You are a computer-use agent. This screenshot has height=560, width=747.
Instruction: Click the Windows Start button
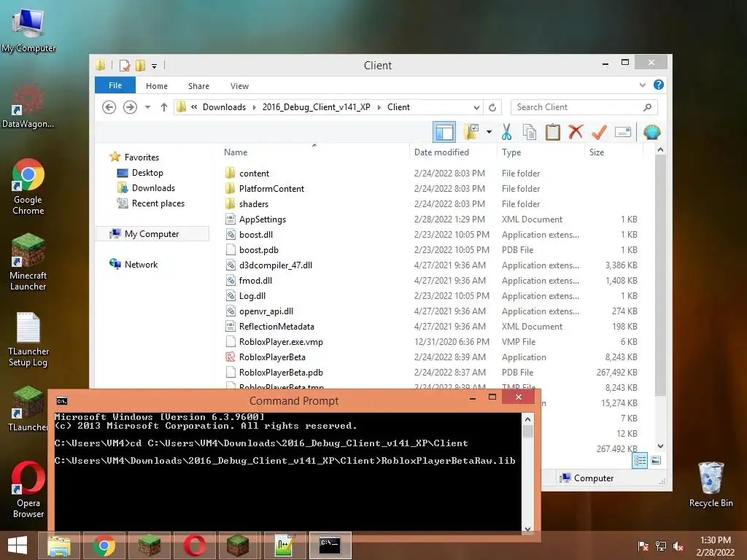(x=18, y=545)
